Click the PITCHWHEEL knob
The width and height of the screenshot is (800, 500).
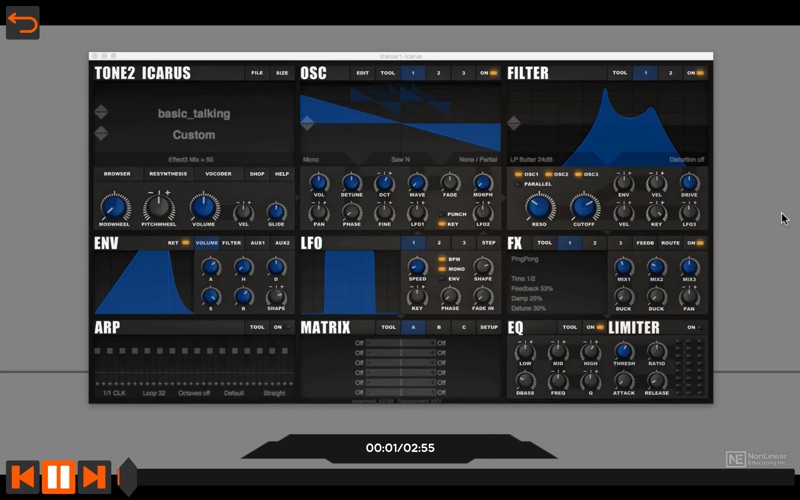159,207
